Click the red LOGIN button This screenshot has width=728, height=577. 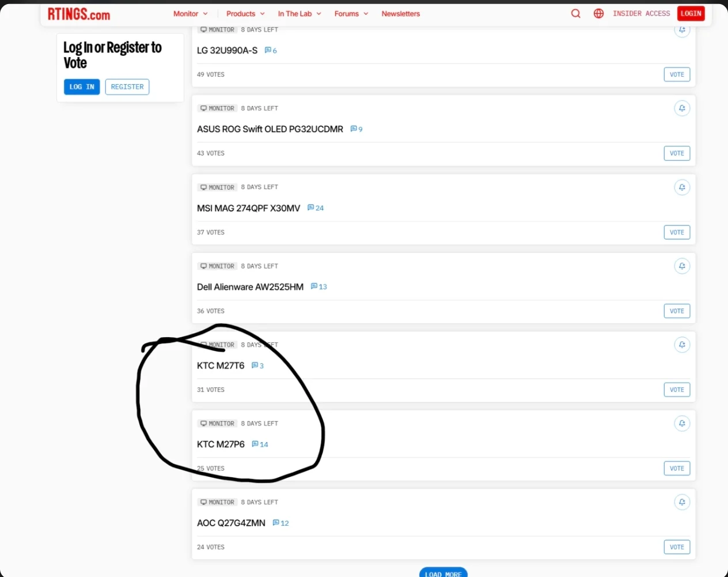click(691, 13)
